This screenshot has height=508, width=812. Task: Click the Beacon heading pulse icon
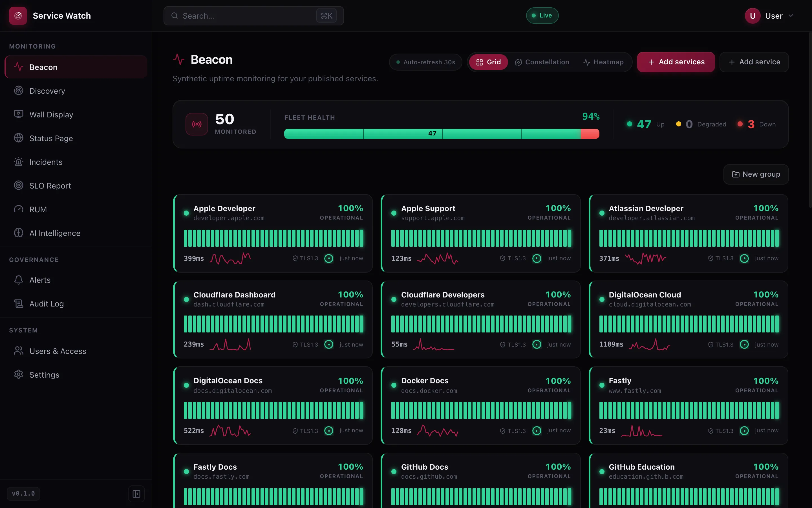179,60
